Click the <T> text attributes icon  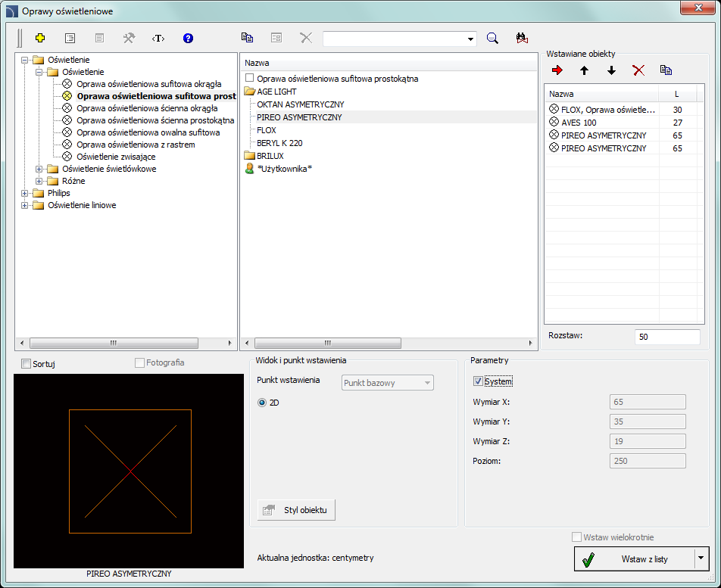(x=158, y=38)
